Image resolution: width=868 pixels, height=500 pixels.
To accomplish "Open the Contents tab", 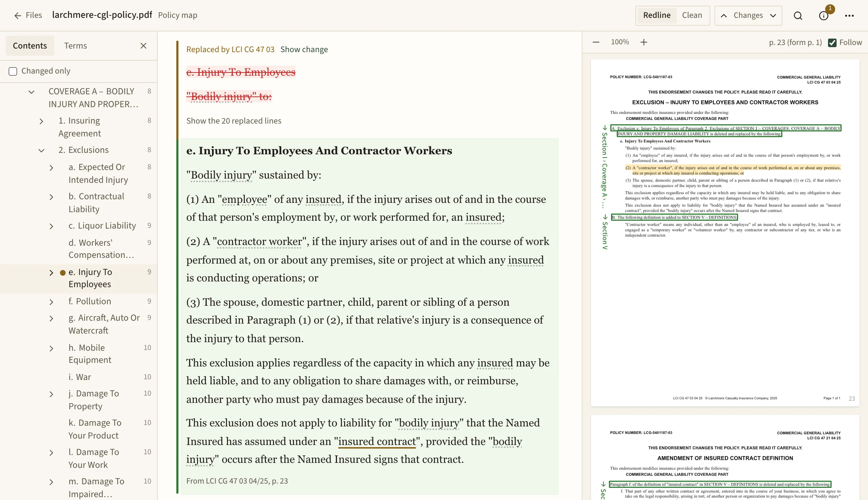I will point(30,46).
